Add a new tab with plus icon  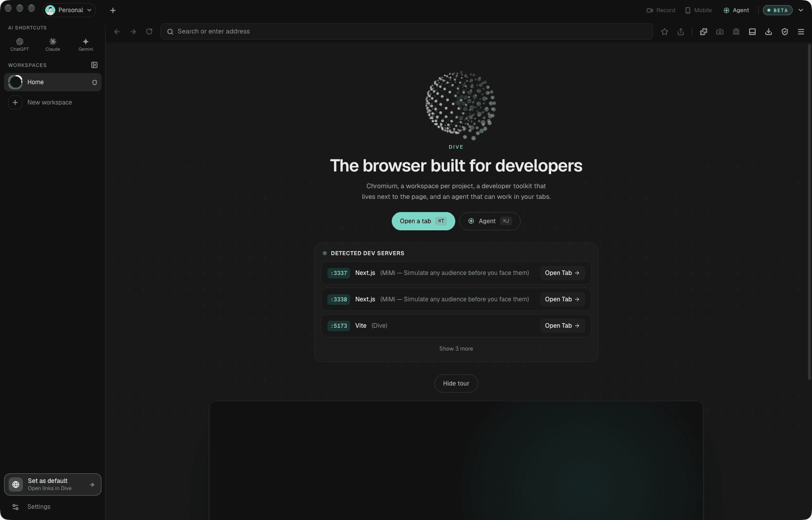[x=113, y=10]
